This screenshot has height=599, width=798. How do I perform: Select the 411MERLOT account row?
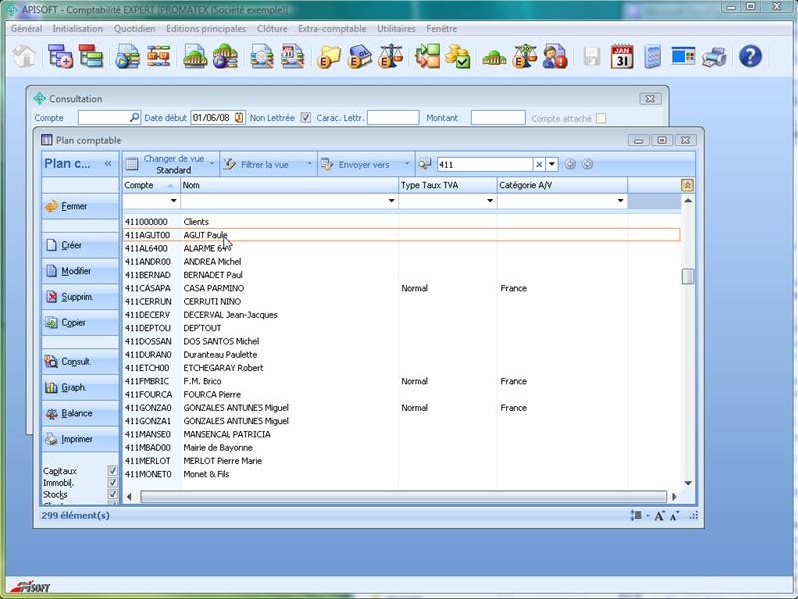tap(401, 461)
